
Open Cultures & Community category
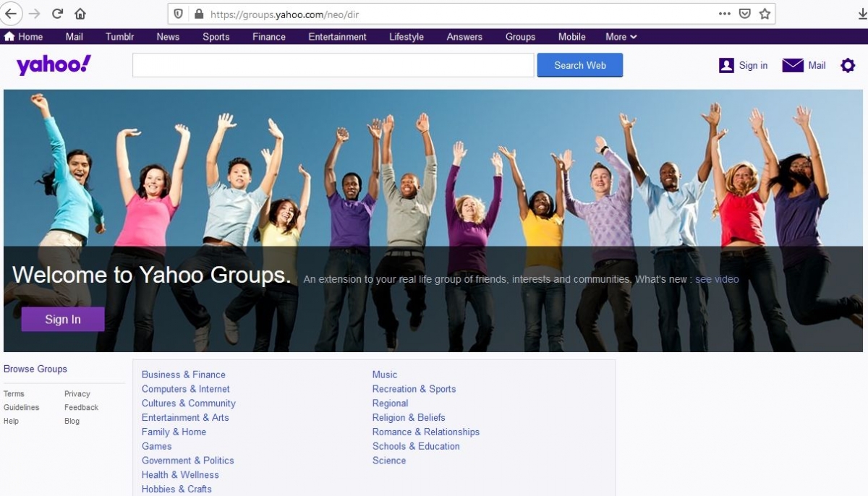[189, 403]
